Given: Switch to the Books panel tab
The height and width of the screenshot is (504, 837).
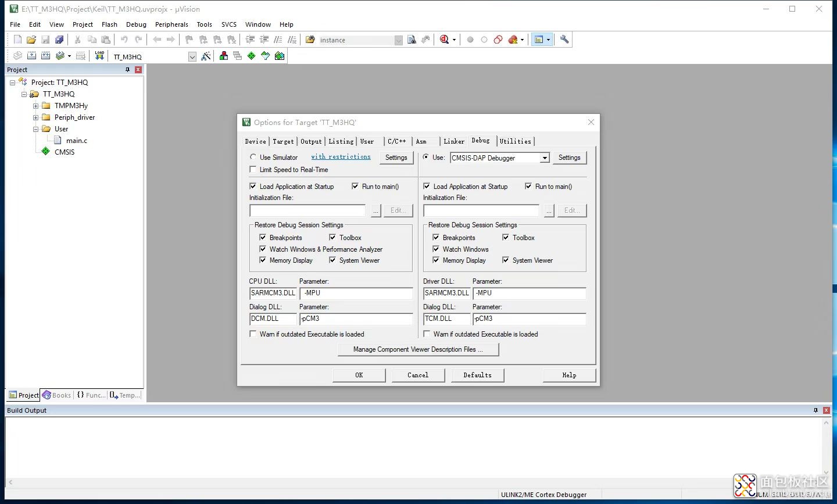Looking at the screenshot, I should pos(56,395).
